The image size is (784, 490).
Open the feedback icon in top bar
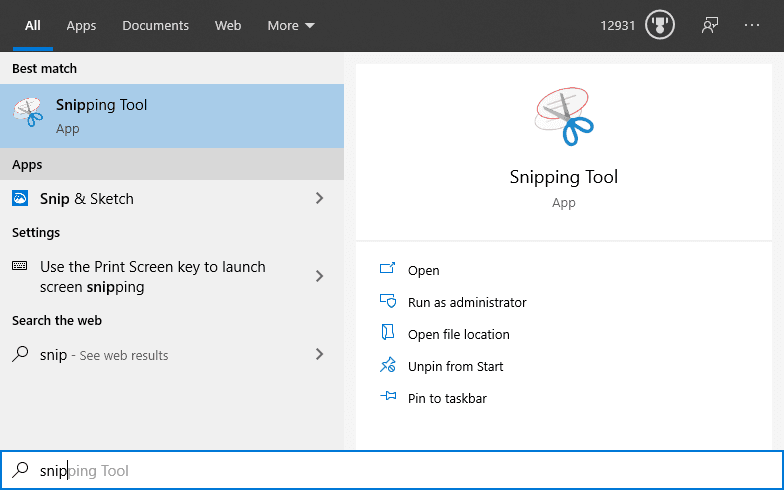[x=710, y=26]
